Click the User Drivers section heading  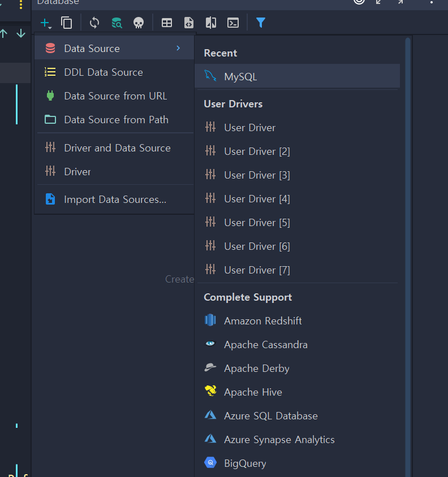tap(233, 104)
